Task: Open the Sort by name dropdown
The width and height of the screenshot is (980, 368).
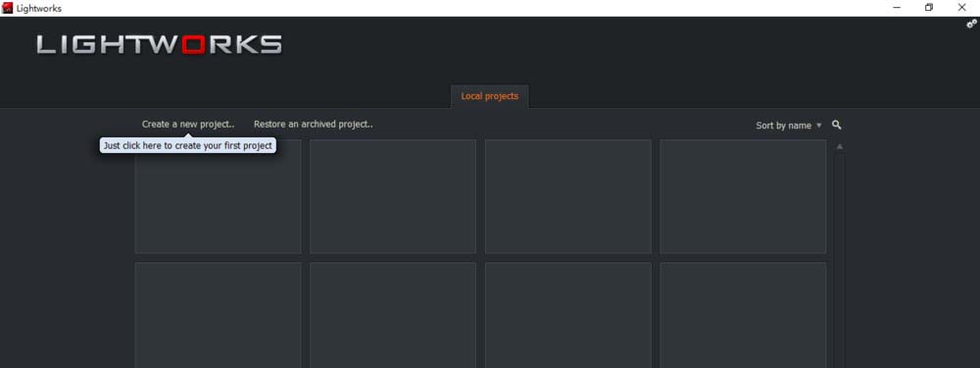Action: click(x=789, y=126)
